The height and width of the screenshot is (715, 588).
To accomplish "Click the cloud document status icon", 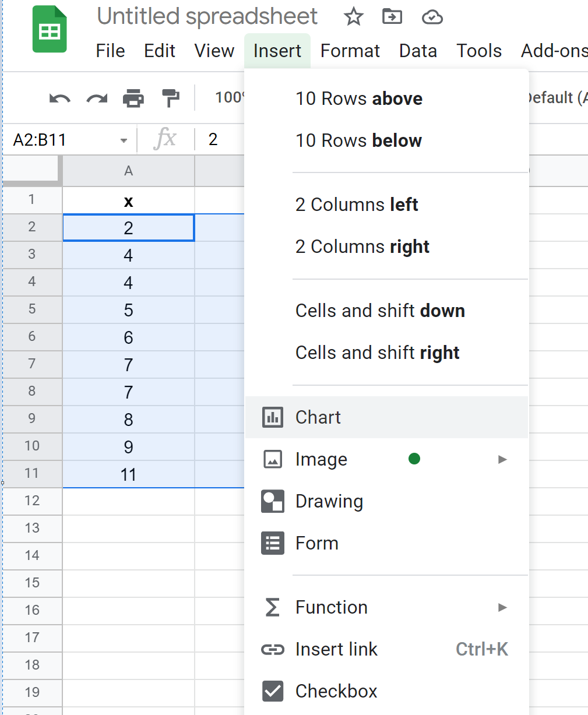I will [432, 17].
